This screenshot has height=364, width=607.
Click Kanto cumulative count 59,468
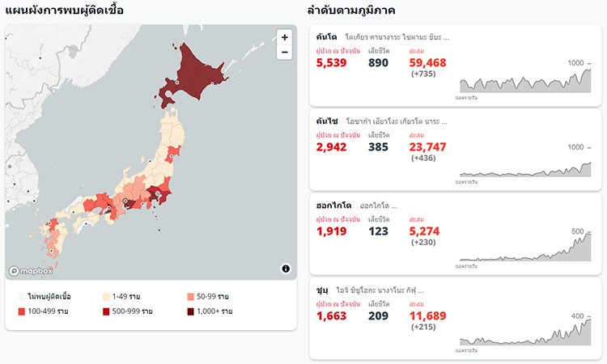click(428, 62)
